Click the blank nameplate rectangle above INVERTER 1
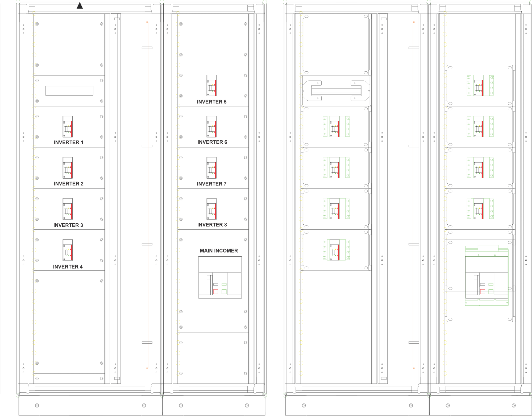This screenshot has height=416, width=532. click(x=69, y=91)
